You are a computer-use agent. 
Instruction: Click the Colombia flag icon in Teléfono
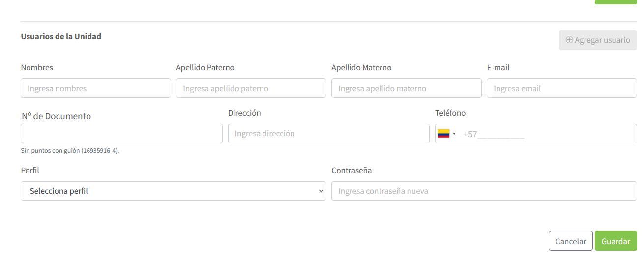[x=443, y=133]
